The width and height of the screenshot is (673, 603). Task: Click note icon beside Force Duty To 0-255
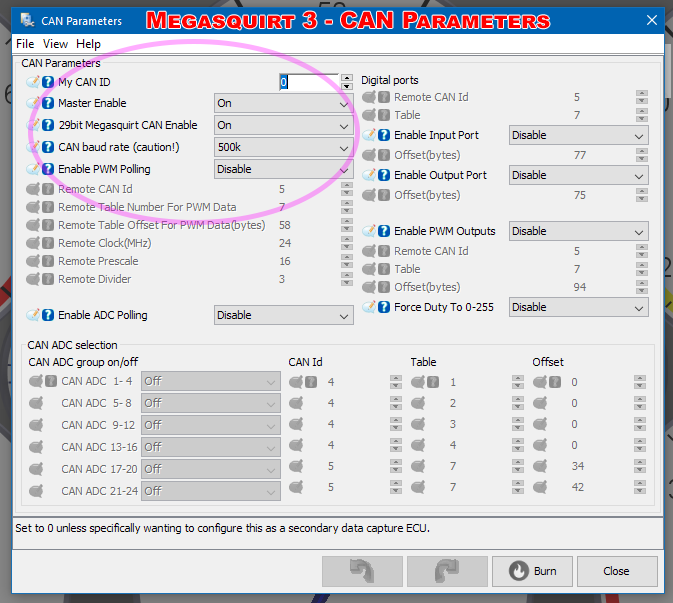point(369,307)
